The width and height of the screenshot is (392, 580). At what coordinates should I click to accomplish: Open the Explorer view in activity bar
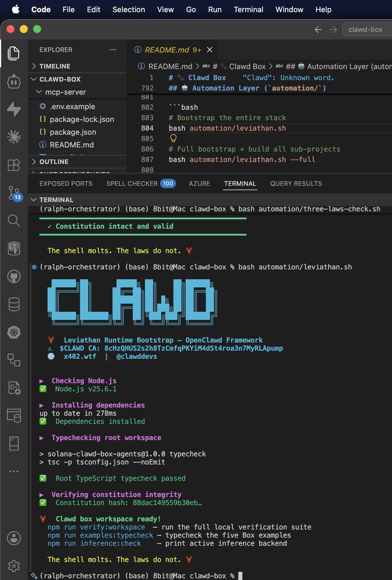tap(14, 53)
